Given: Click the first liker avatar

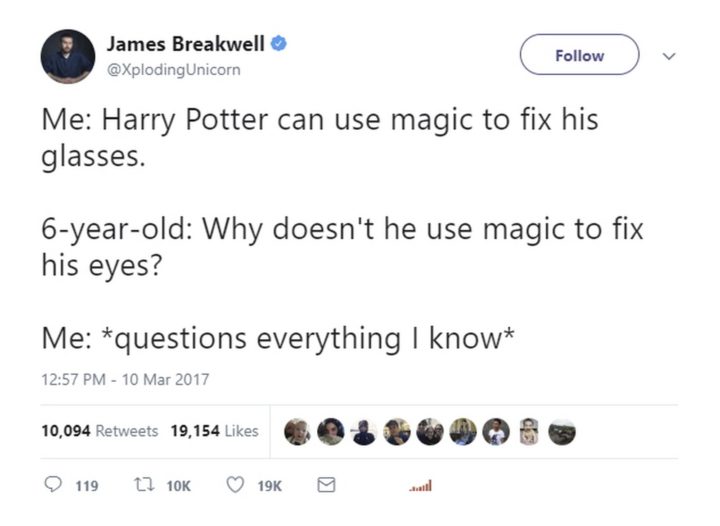Looking at the screenshot, I should pyautogui.click(x=298, y=432).
